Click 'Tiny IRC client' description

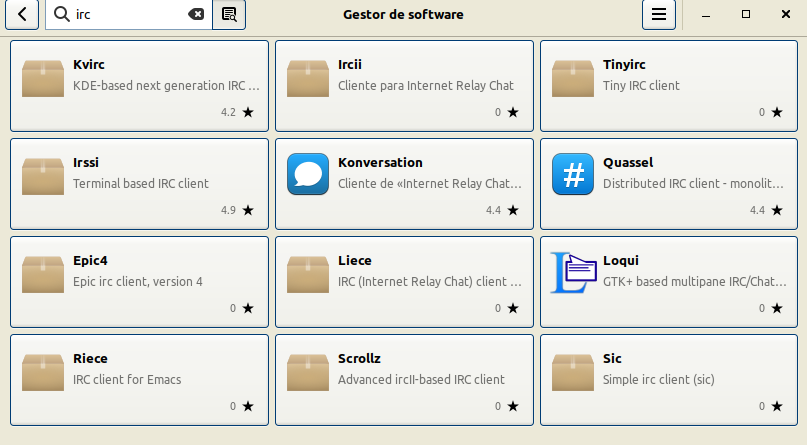pyautogui.click(x=641, y=85)
